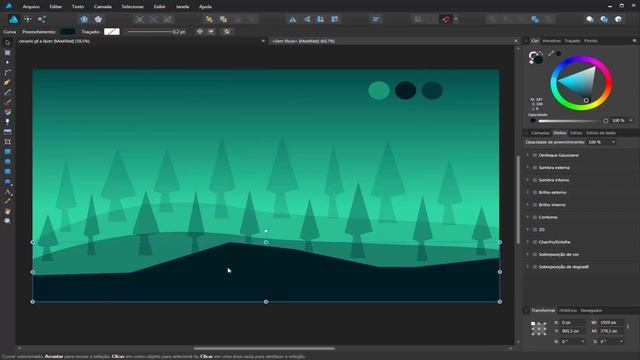Expand the Sobreposição de degradê settings
This screenshot has height=360, width=640.
(x=528, y=267)
